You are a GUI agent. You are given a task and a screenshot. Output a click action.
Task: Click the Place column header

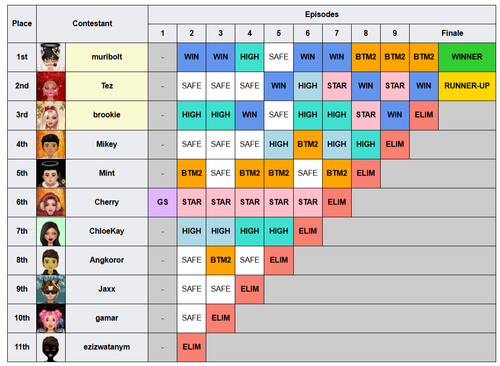[x=22, y=23]
